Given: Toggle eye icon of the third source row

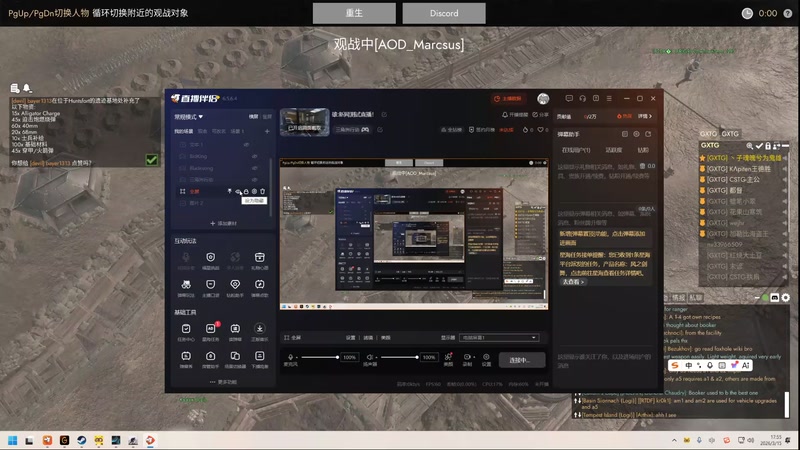Looking at the screenshot, I should pos(254,168).
